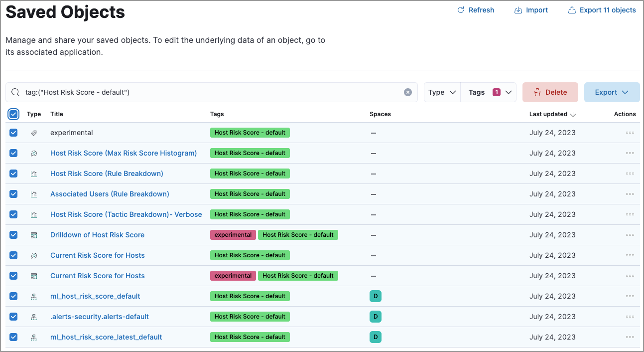Click the dashboard icon beside Drilldown of Host Risk Score

(x=33, y=235)
